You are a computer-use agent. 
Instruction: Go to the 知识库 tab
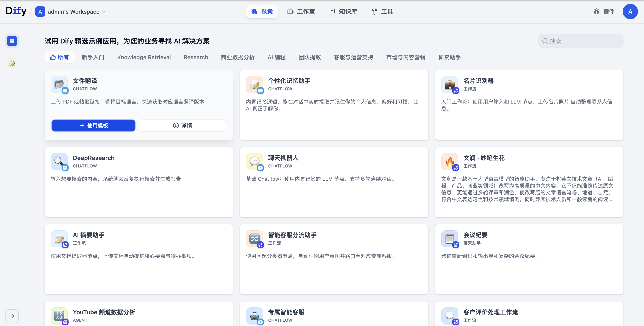(x=343, y=12)
